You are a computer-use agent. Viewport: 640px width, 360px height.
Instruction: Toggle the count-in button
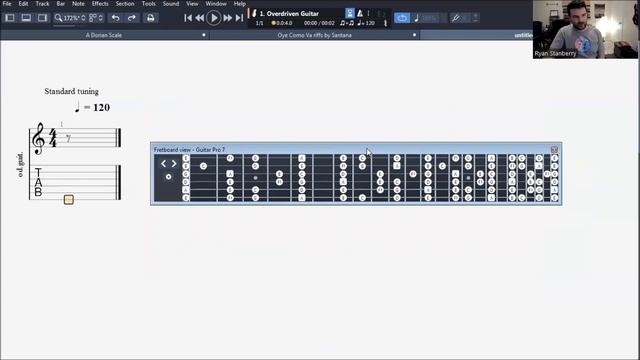350,13
